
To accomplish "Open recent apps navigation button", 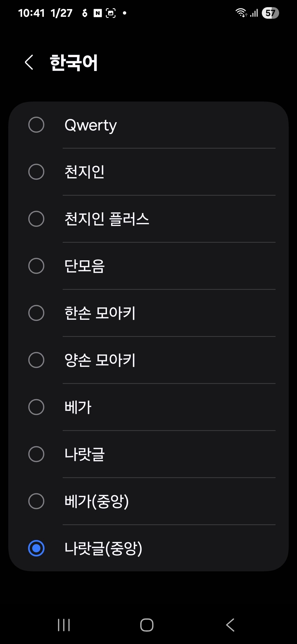I will coord(64,625).
